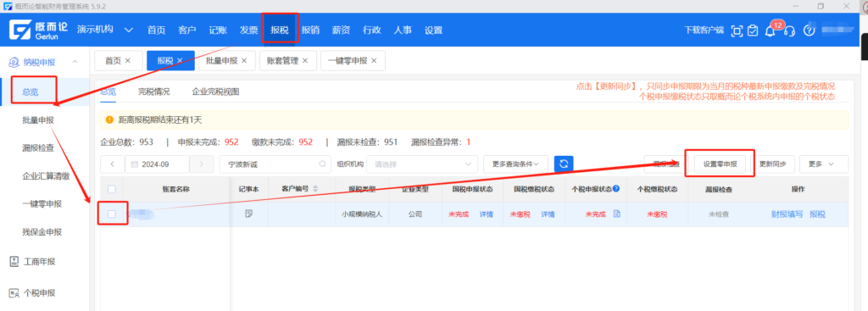868x311 pixels.
Task: Expand the 演示机构 organization dropdown
Action: 129,30
